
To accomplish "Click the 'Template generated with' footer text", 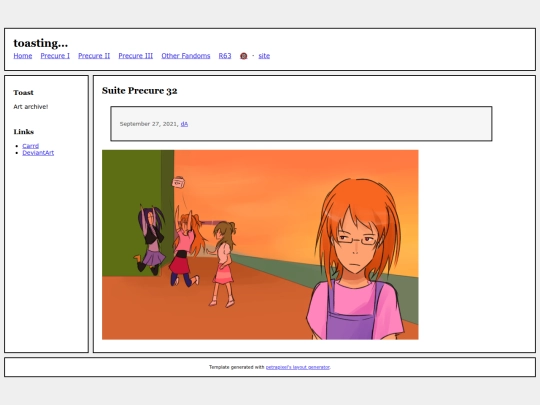I will pos(237,367).
